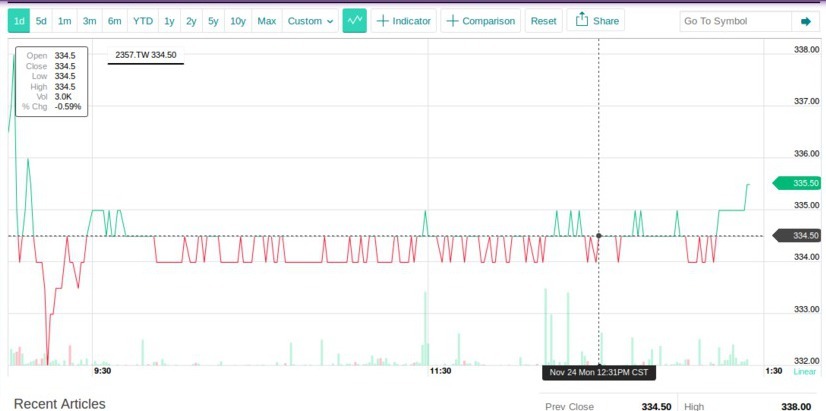The height and width of the screenshot is (411, 826).
Task: Click the gray 334.50 price marker
Action: coord(796,236)
